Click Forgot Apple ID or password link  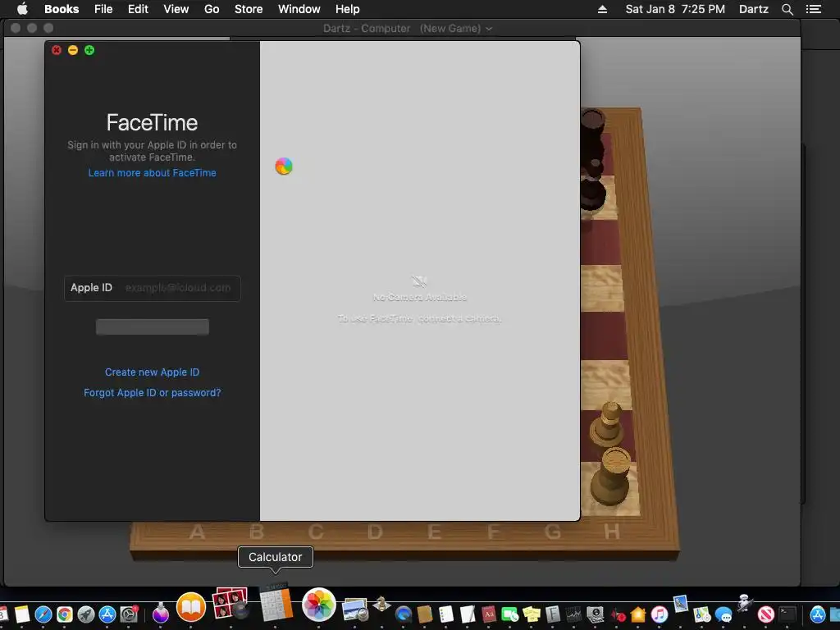pyautogui.click(x=152, y=393)
